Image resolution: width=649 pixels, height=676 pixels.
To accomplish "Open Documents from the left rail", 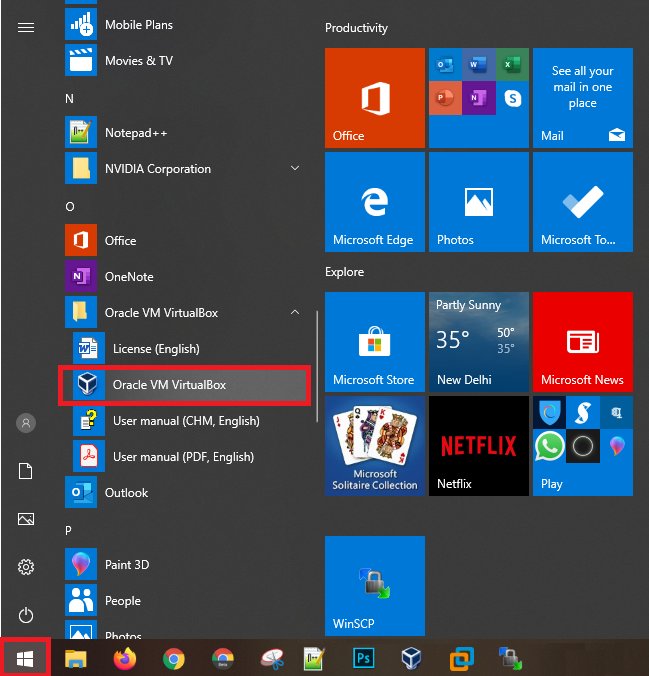I will 25,471.
